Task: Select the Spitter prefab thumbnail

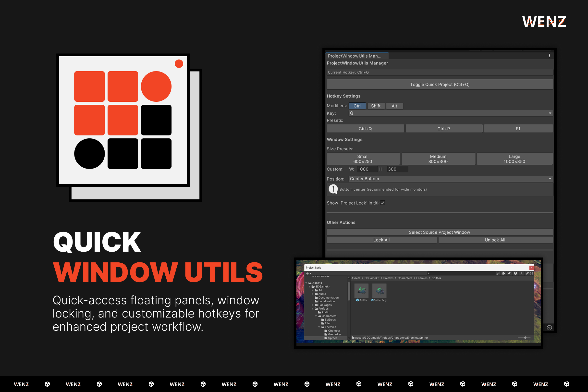Action: [362, 291]
